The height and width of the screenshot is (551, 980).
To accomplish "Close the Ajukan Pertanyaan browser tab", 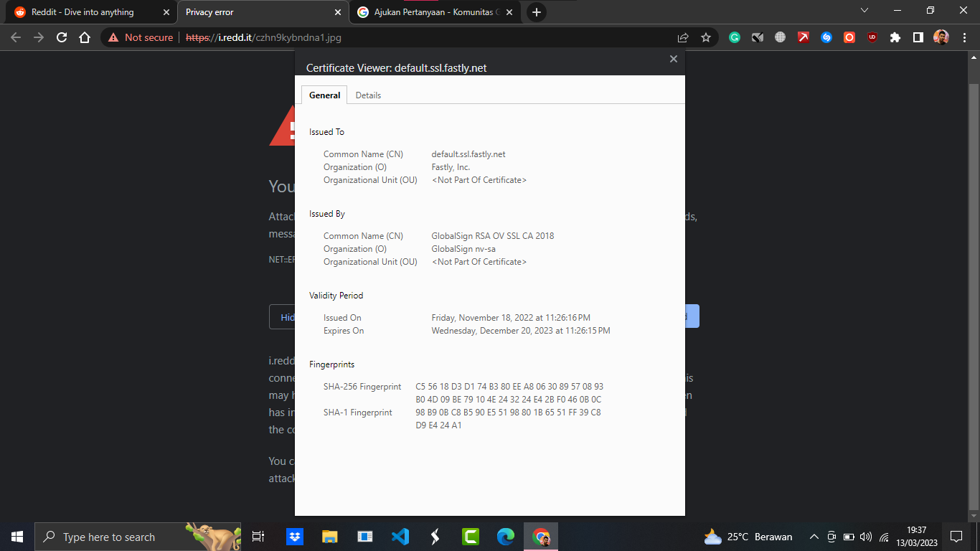I will pos(510,12).
